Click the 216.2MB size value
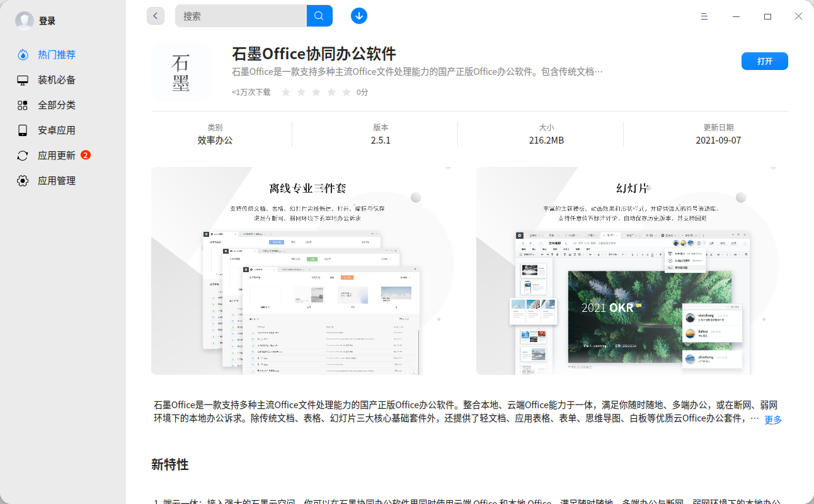The image size is (814, 504). coord(546,140)
